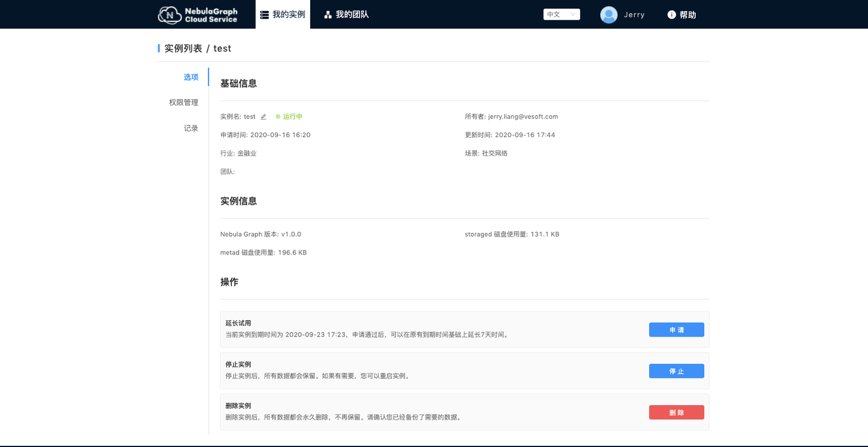Click the 操作 section heading

point(229,282)
